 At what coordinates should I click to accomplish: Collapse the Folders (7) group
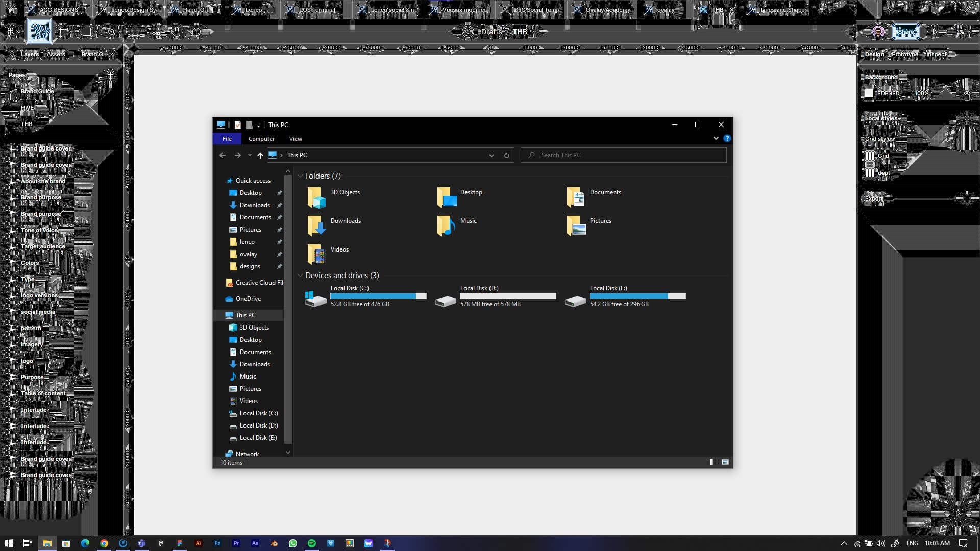tap(300, 176)
